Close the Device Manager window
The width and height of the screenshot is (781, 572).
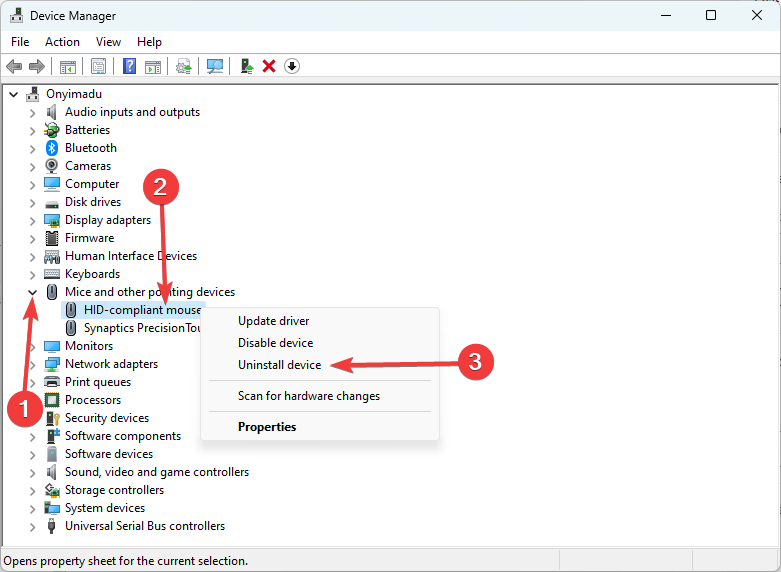coord(757,15)
